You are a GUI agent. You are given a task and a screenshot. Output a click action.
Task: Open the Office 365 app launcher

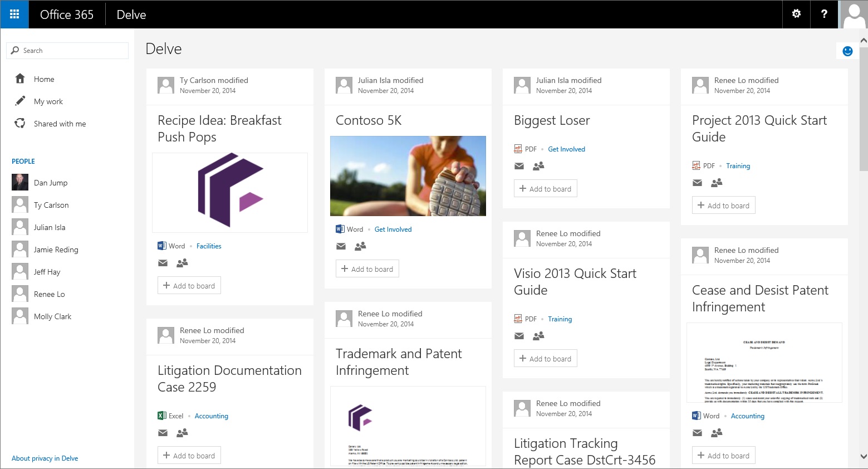pos(14,14)
